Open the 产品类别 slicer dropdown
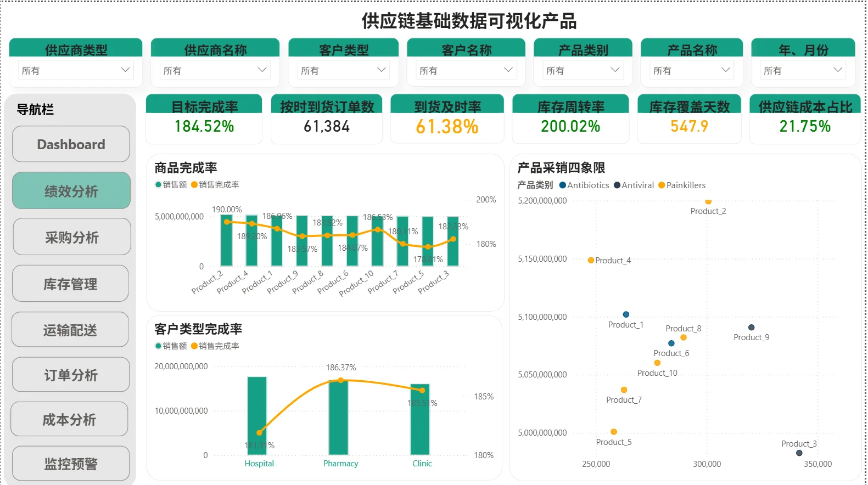Screen dimensions: 868x485 tap(583, 70)
